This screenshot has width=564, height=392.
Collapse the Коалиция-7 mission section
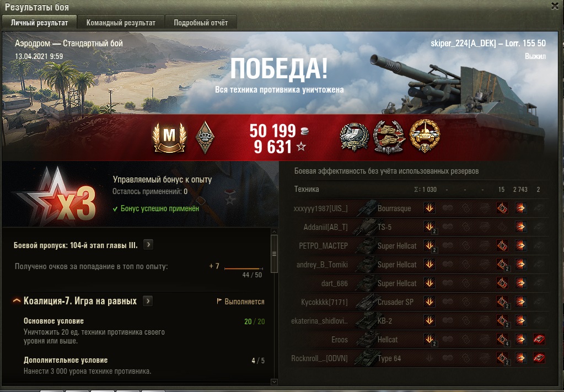tap(17, 301)
